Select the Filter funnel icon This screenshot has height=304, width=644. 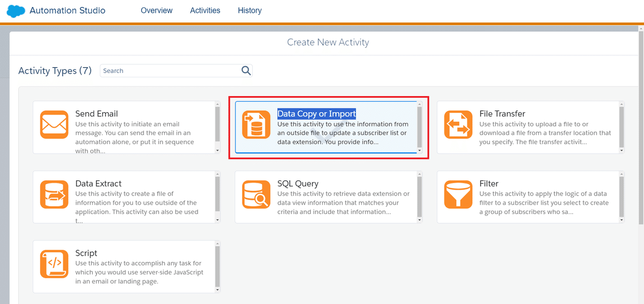(x=458, y=194)
